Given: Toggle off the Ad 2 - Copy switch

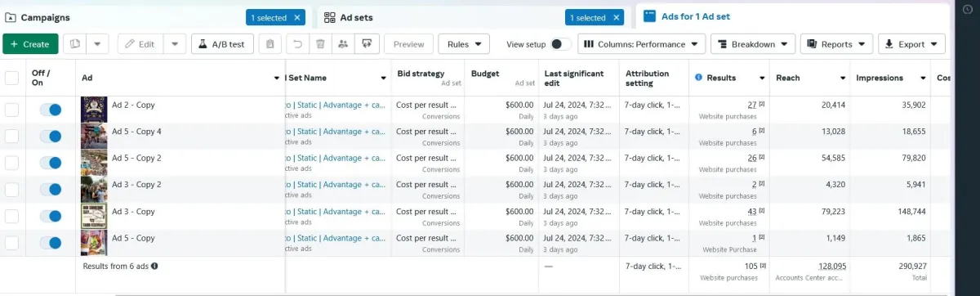Looking at the screenshot, I should coord(50,110).
